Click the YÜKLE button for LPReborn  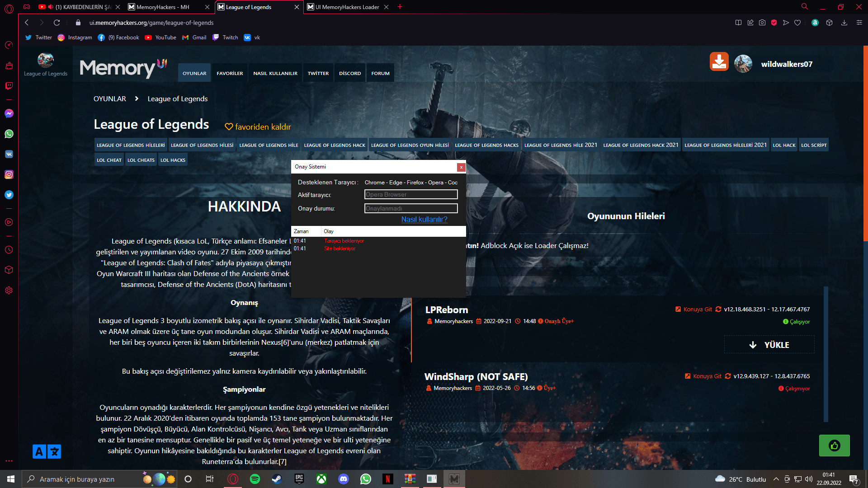point(769,345)
